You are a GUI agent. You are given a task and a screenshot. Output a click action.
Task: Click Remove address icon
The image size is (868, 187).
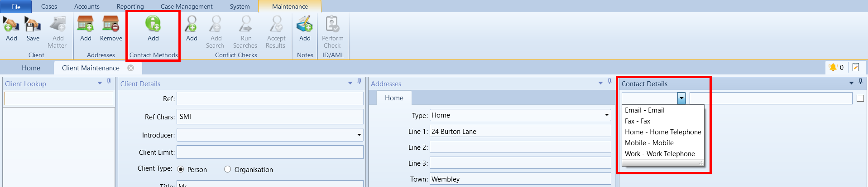coord(111,24)
